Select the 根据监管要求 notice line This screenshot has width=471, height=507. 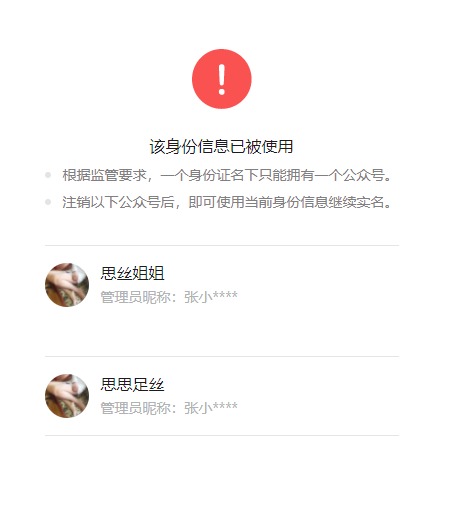(x=227, y=175)
